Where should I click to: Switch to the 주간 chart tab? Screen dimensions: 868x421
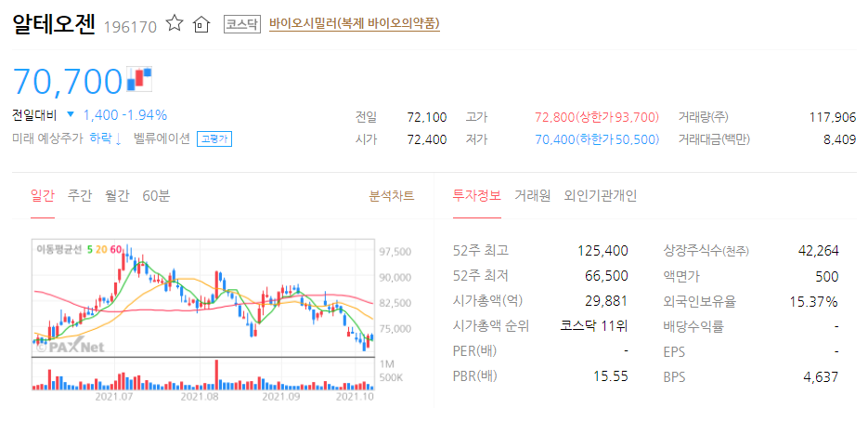(x=80, y=195)
